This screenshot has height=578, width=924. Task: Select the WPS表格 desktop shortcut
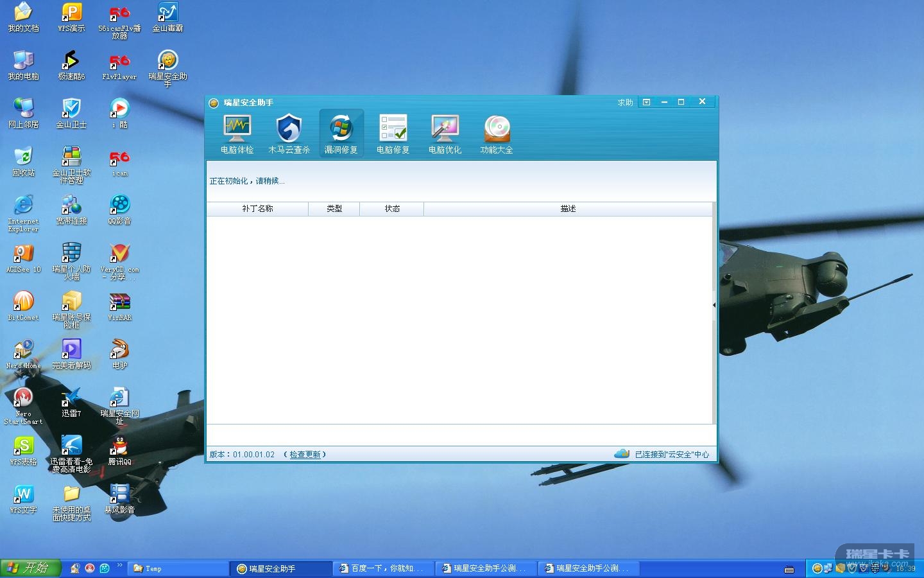23,451
